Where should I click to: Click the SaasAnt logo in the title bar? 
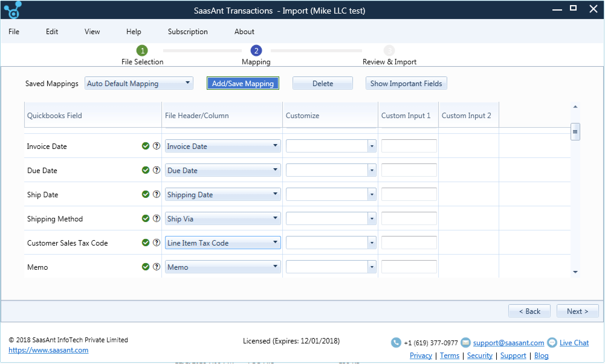(13, 10)
